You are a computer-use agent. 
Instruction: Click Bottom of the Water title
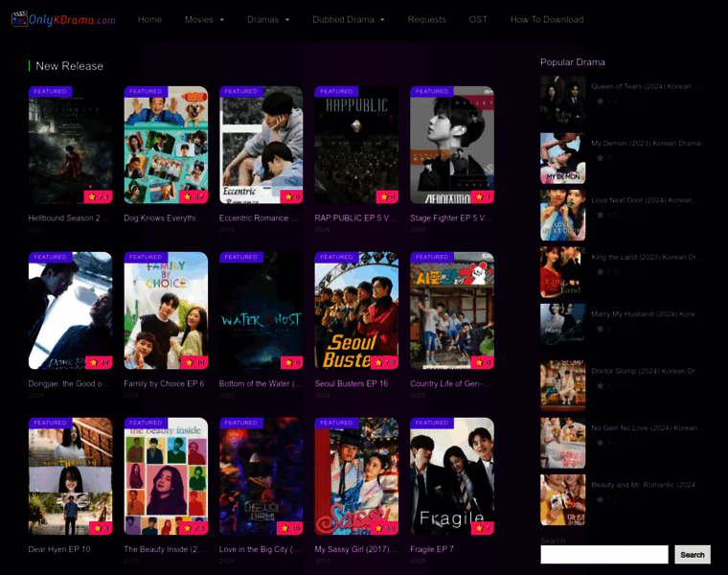[x=261, y=383]
